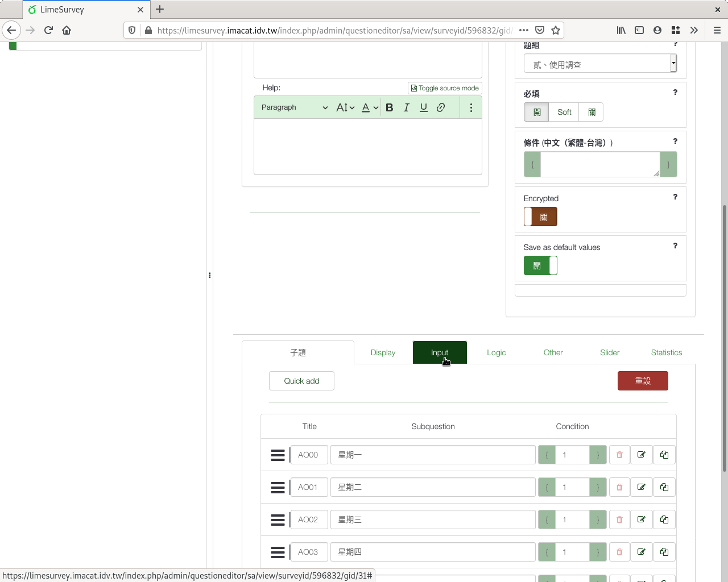
Task: Click the browser address bar URL
Action: pyautogui.click(x=334, y=30)
